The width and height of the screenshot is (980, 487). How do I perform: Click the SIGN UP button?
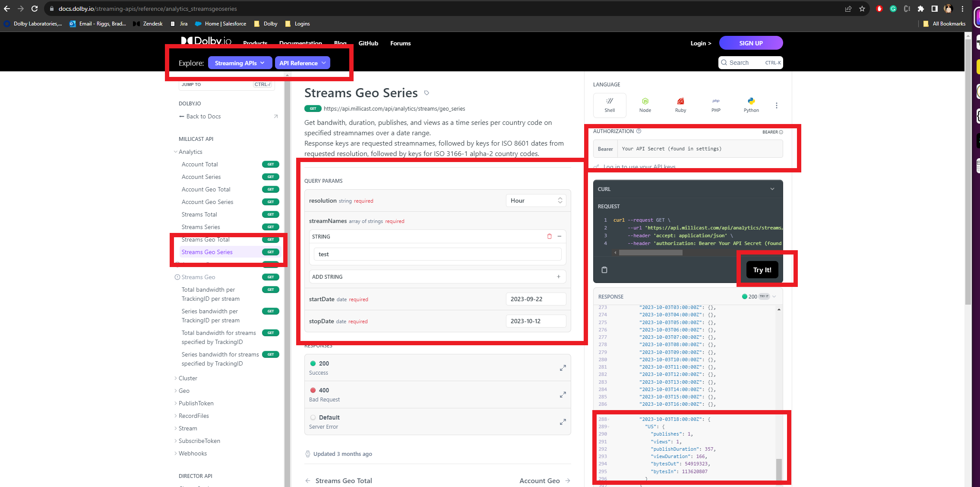[751, 43]
